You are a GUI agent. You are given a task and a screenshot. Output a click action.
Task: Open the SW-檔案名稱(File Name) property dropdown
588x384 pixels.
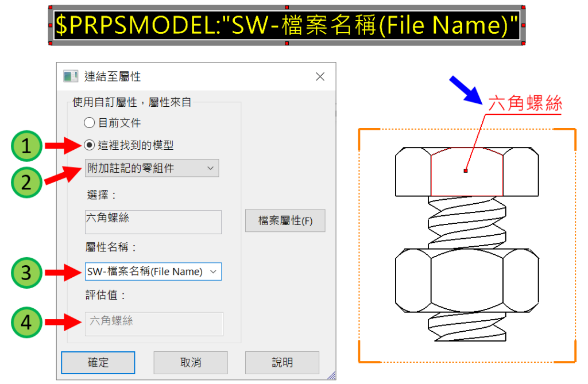click(153, 271)
